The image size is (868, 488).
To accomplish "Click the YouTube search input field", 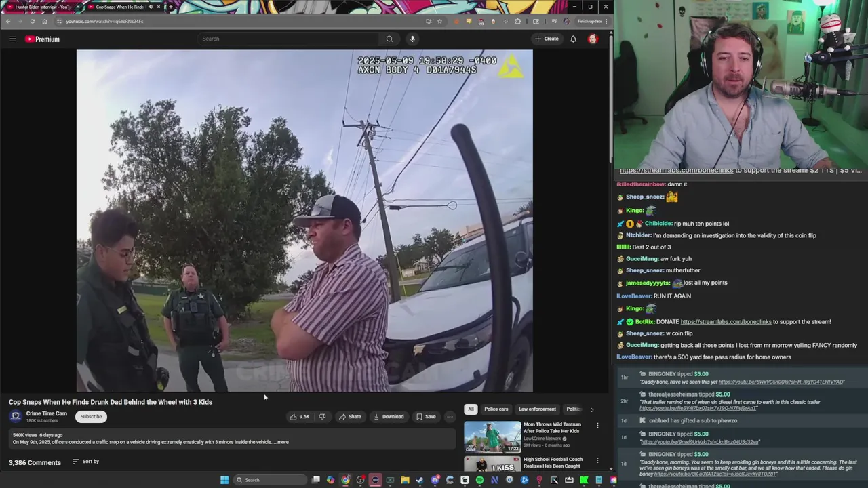I will point(288,39).
